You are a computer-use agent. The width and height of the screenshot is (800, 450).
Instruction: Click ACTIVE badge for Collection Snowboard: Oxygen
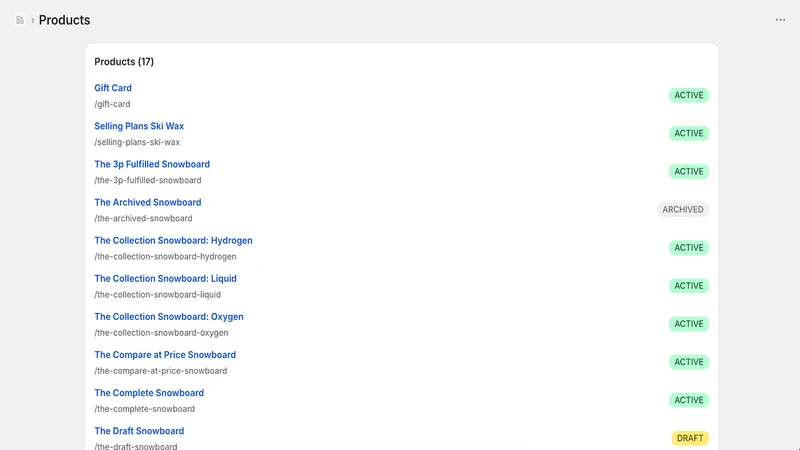689,324
